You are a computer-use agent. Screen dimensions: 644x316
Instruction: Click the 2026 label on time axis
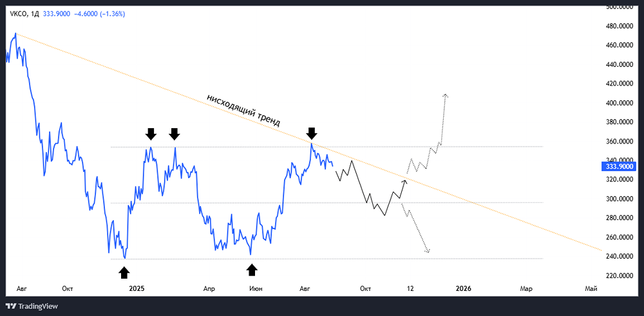[463, 289]
